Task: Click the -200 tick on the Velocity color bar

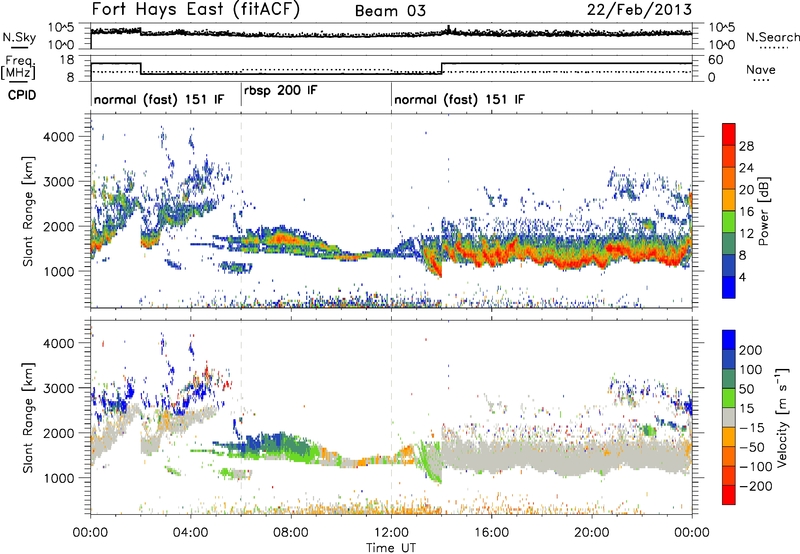Action: pyautogui.click(x=755, y=486)
